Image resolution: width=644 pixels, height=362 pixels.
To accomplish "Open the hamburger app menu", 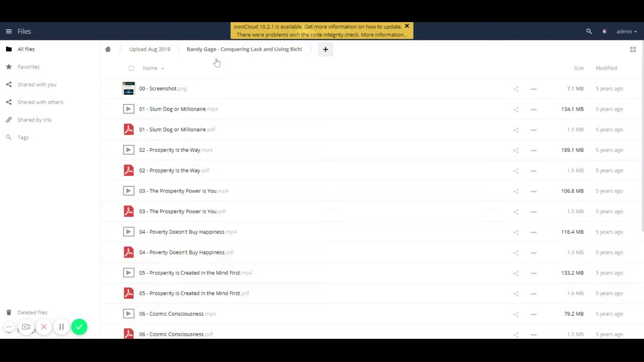I will click(x=9, y=31).
